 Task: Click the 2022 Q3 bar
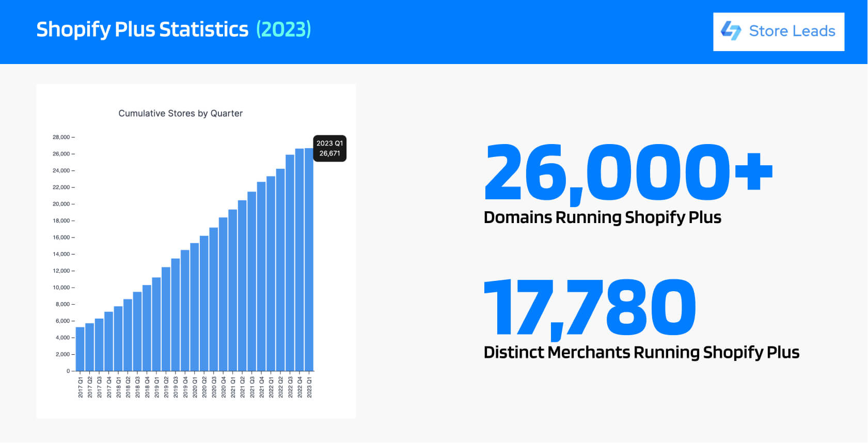pos(290,263)
